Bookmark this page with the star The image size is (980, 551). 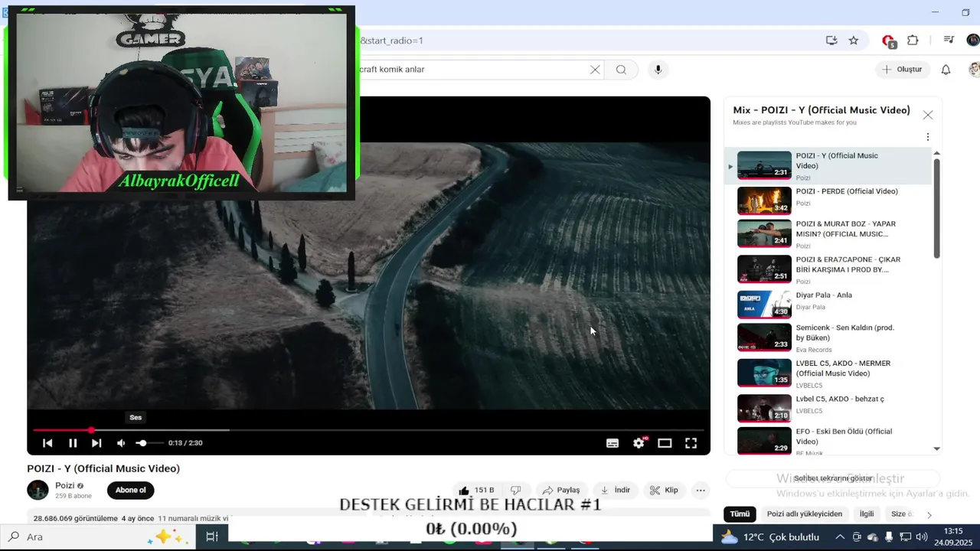coord(854,41)
